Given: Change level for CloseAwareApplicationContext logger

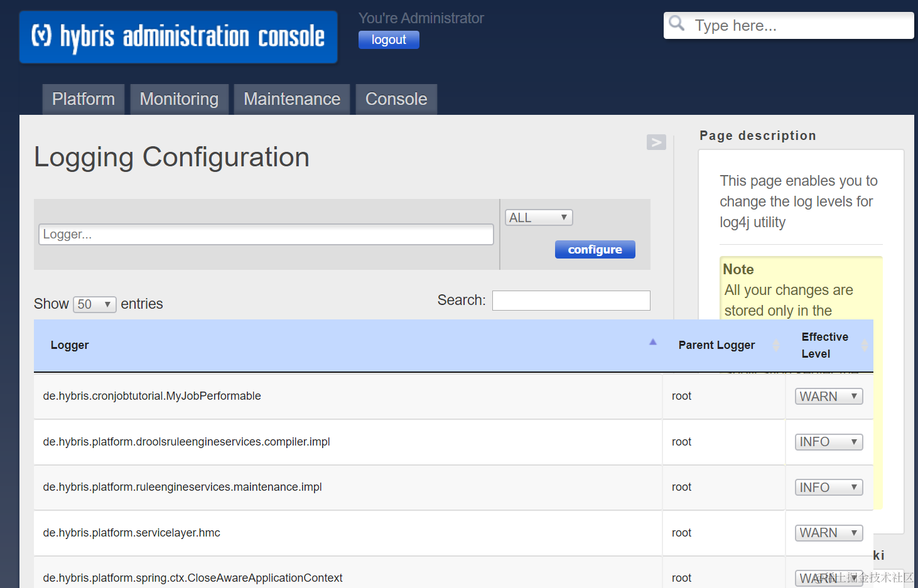Looking at the screenshot, I should tap(829, 578).
